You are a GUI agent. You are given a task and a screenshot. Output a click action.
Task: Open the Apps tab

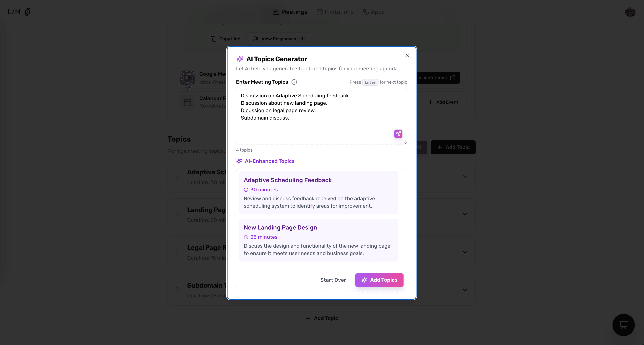click(374, 12)
